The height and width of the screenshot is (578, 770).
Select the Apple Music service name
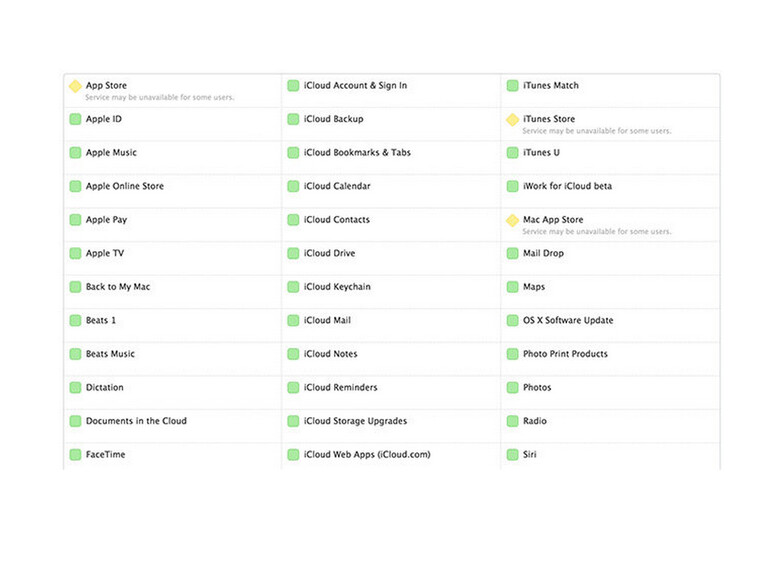coord(111,152)
